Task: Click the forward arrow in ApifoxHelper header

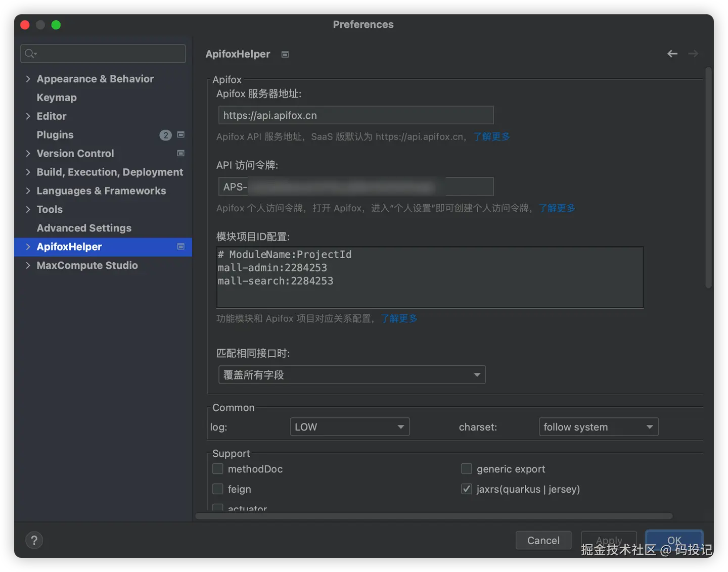Action: click(x=693, y=54)
